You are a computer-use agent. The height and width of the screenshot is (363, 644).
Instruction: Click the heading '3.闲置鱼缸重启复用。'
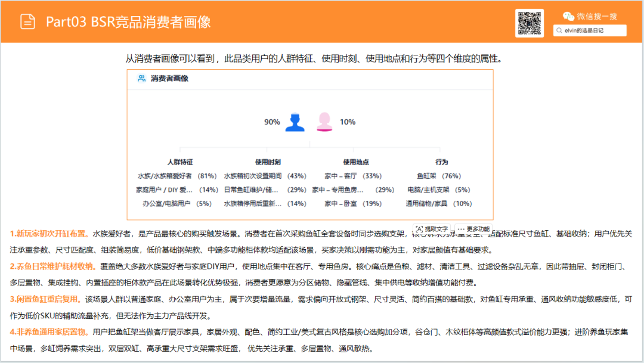click(x=47, y=299)
